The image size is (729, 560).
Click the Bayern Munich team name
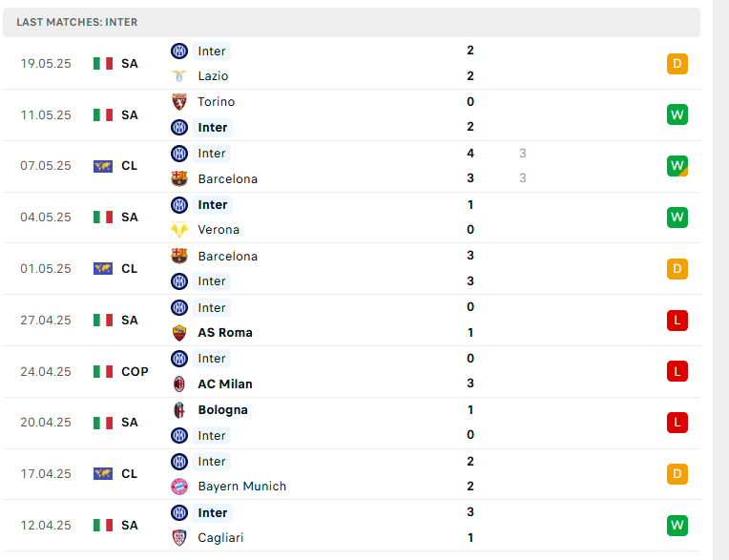(241, 487)
